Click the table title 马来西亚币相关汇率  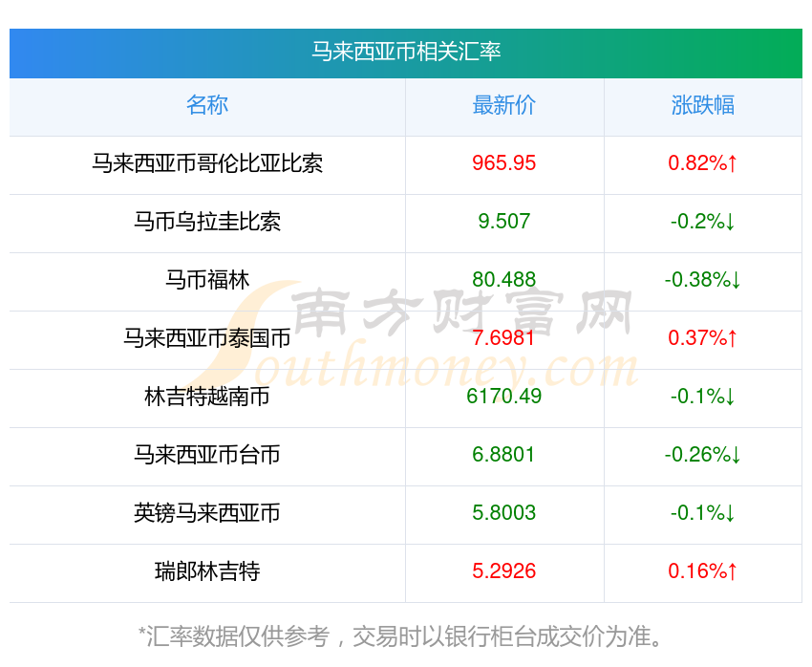[x=406, y=52]
